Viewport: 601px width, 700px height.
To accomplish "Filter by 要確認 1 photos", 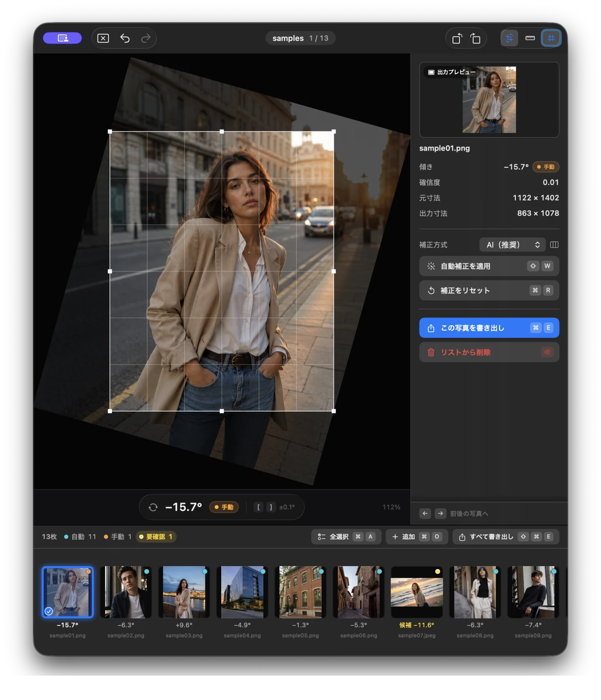I will [156, 536].
